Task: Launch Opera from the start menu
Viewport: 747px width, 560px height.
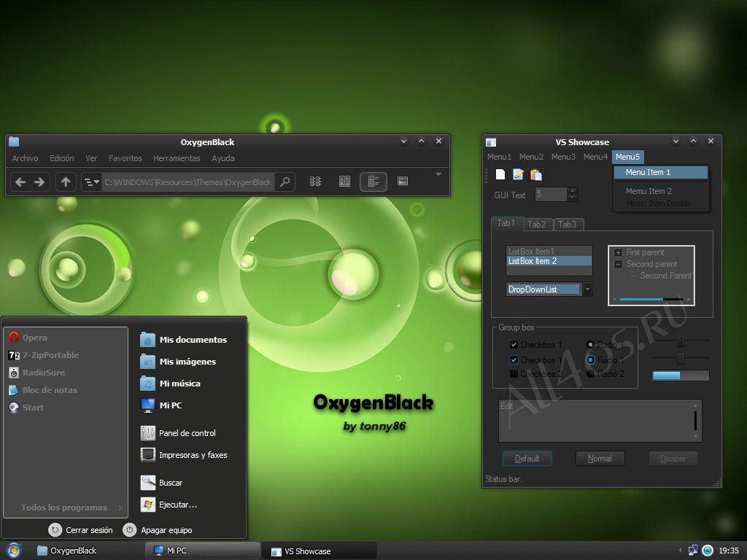Action: (x=28, y=338)
